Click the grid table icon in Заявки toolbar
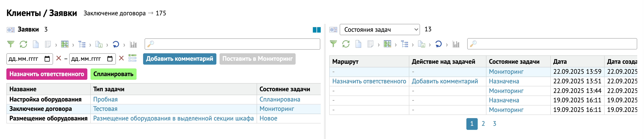Viewport: 644px width, 139px height. (65, 44)
